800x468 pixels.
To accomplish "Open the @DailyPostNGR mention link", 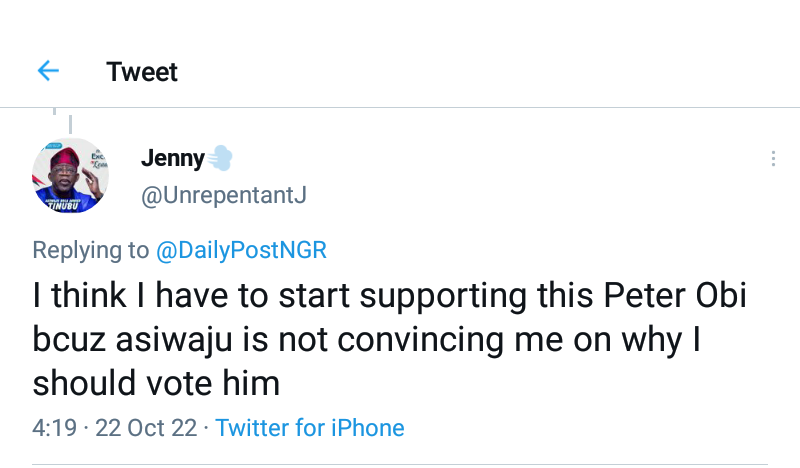I will click(x=241, y=250).
